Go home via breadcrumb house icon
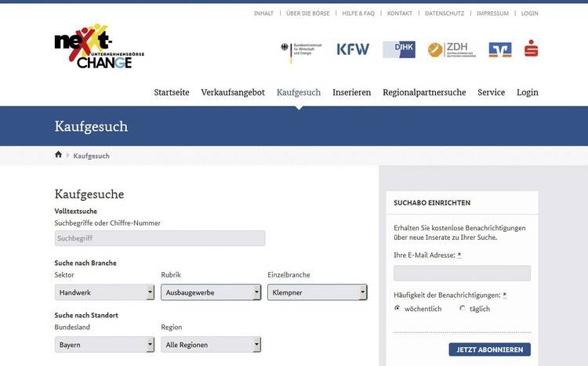 59,155
